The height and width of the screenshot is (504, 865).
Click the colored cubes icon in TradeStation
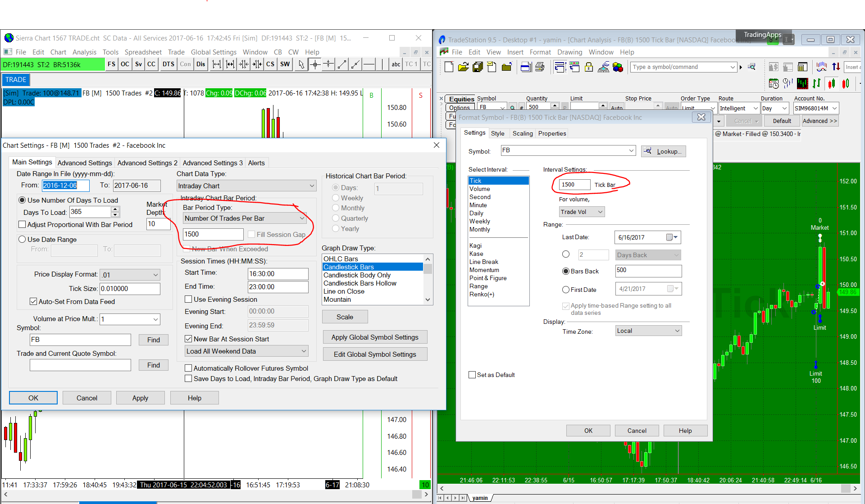[x=618, y=67]
